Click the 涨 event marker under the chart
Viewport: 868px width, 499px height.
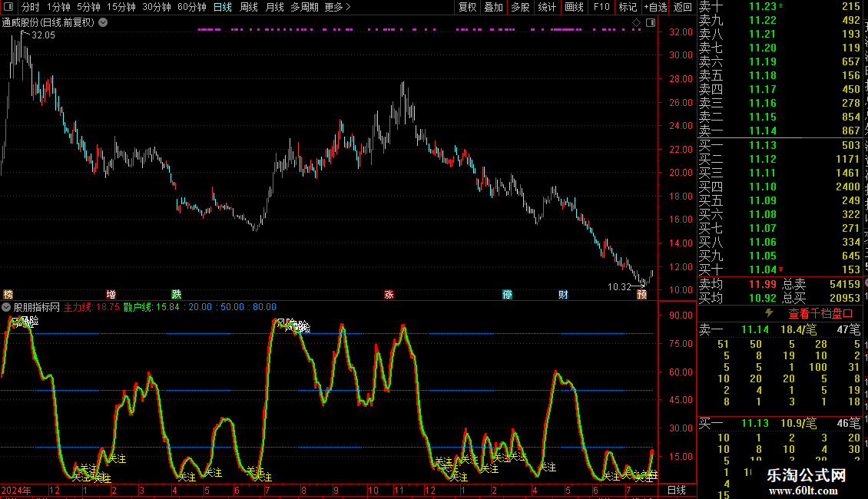point(389,294)
